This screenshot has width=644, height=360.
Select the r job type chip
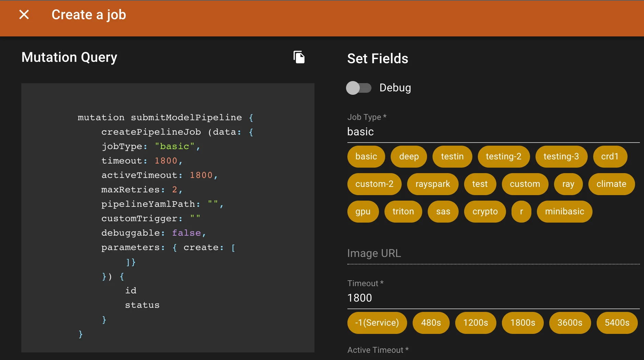pos(521,212)
